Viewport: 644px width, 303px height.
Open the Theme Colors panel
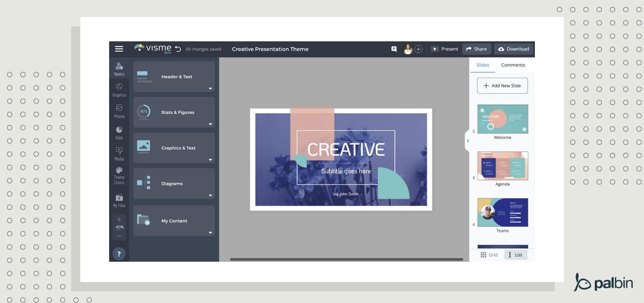119,176
